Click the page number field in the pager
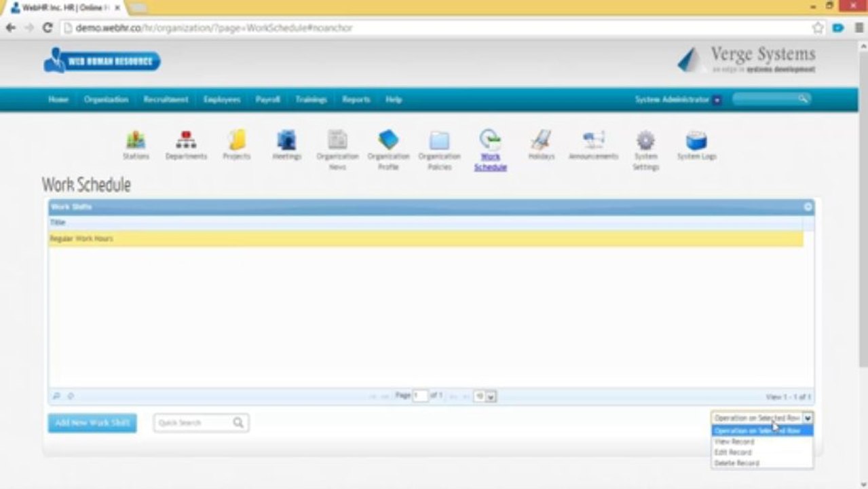The image size is (868, 489). (420, 396)
